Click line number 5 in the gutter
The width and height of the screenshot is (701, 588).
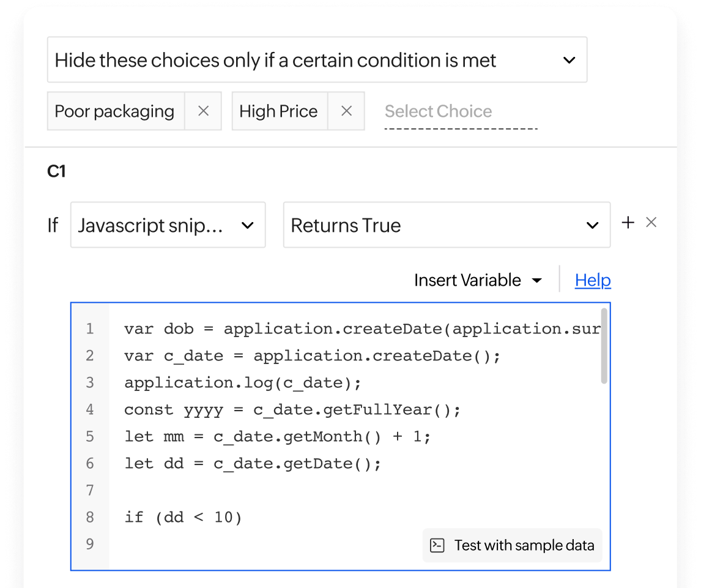[x=90, y=436]
